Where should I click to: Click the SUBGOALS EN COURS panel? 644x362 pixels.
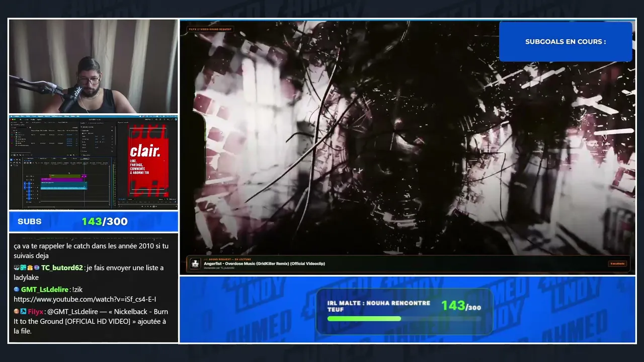coord(566,41)
